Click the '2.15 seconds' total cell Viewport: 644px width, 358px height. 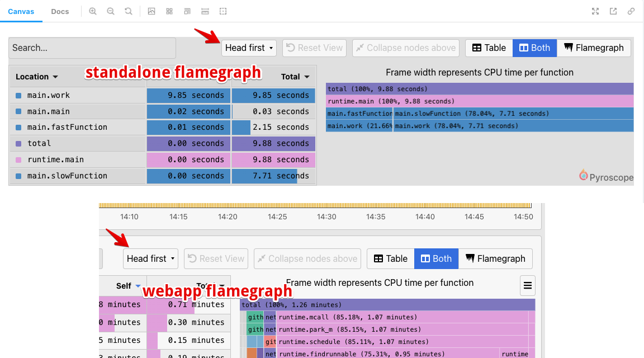pos(273,128)
